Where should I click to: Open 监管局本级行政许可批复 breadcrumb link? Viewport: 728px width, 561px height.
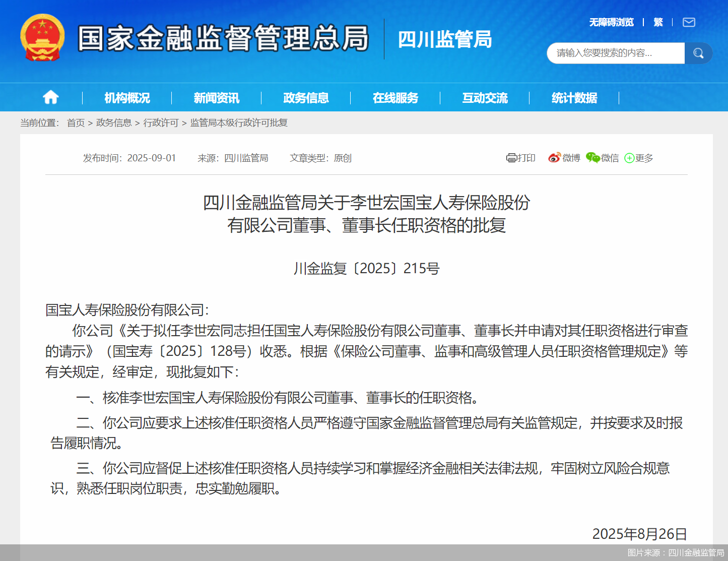[239, 123]
